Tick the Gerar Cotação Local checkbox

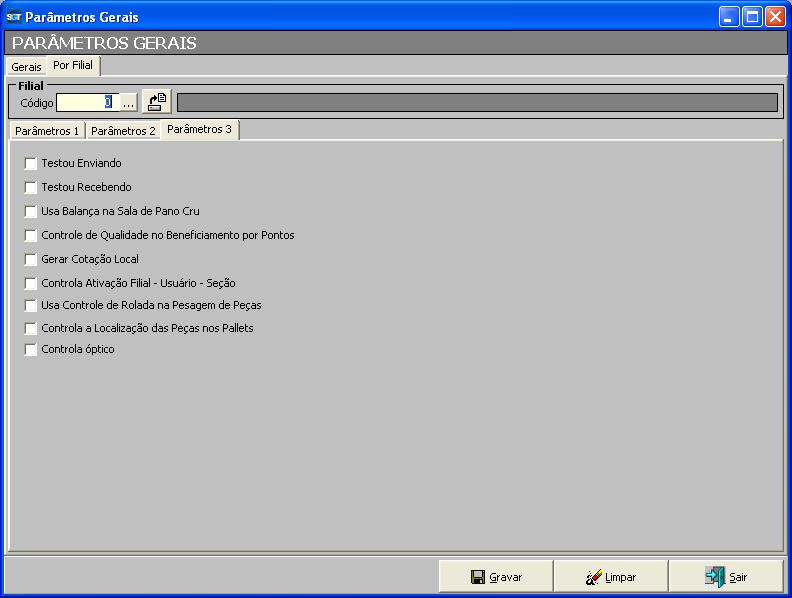coord(31,259)
